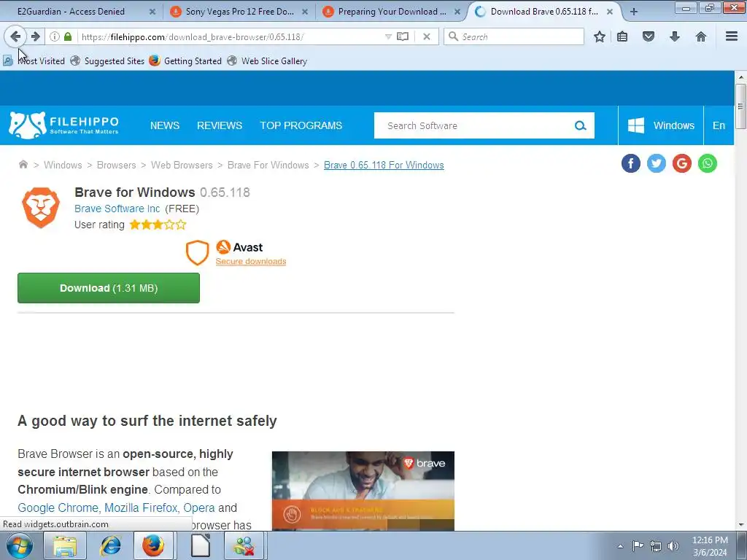Open Windows Explorer from taskbar

[65, 545]
